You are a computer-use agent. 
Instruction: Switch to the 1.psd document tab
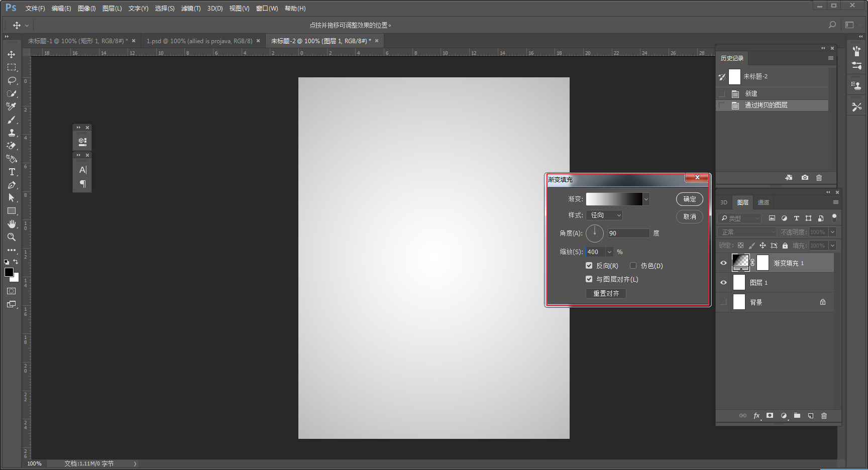coord(199,41)
